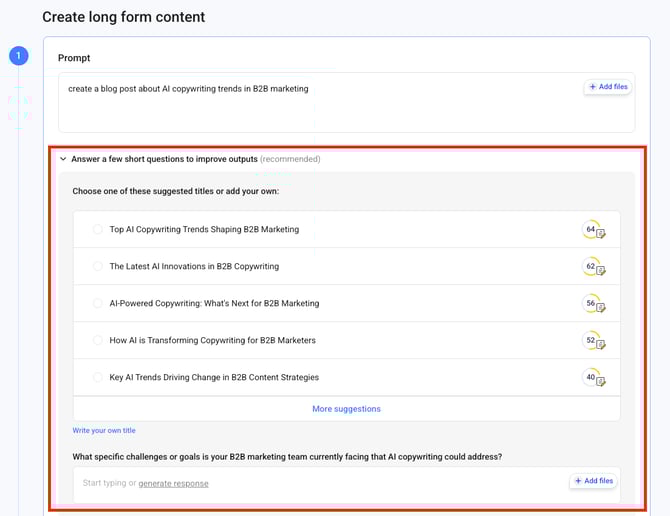Click into the Prompt text area
Viewport: 670px width, 516px height.
pyautogui.click(x=320, y=110)
